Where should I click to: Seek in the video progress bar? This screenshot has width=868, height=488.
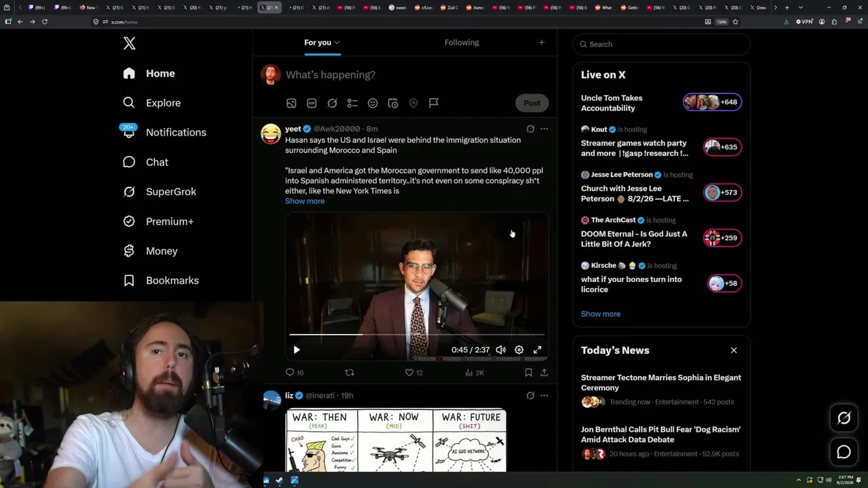[416, 335]
